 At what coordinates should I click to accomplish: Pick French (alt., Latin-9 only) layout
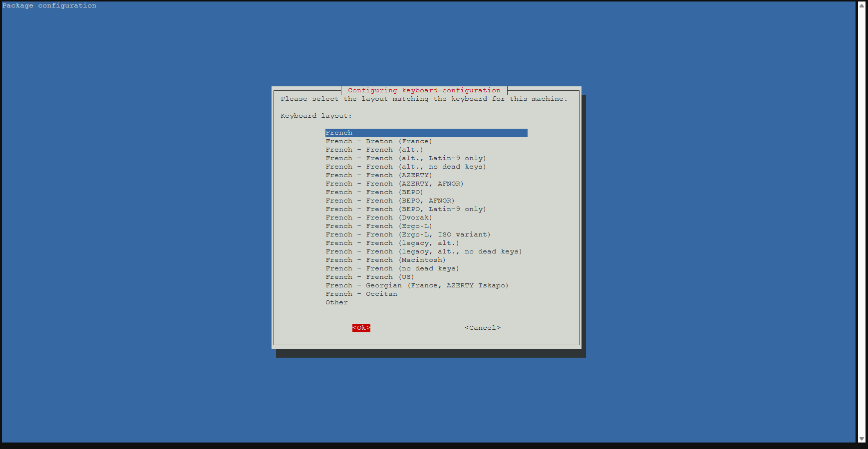click(405, 158)
